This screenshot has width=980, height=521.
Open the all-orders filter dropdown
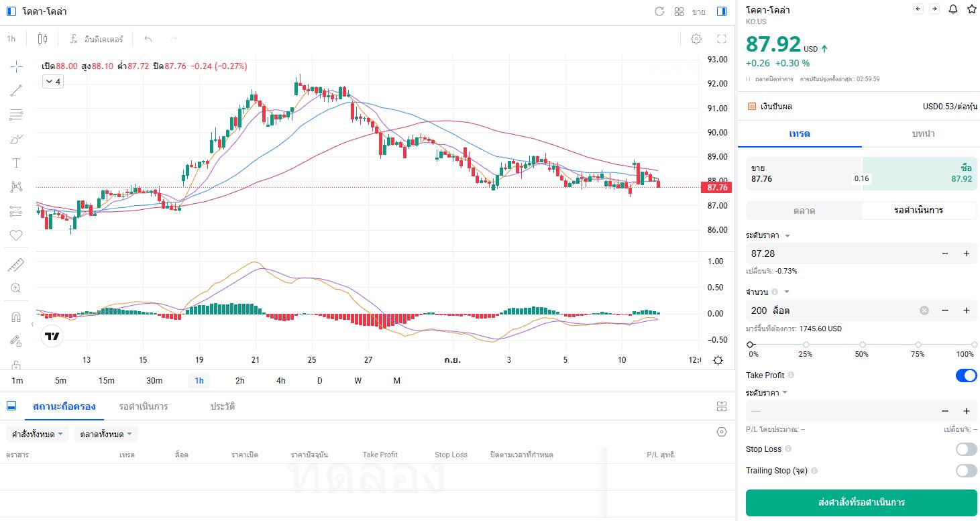[x=38, y=435]
